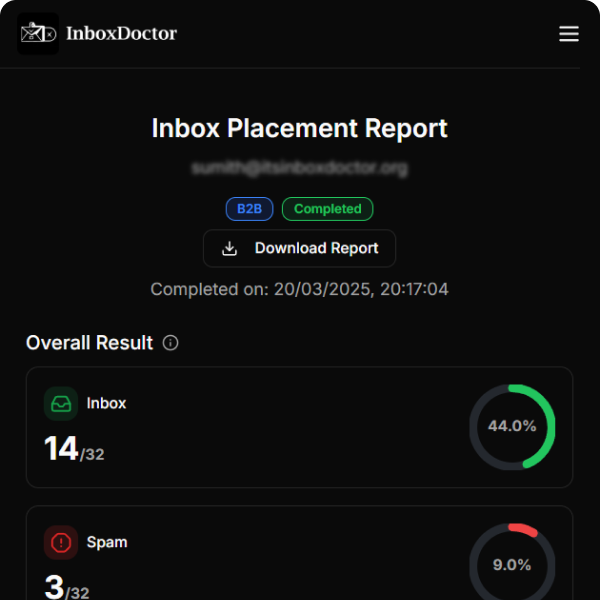Click the Spam card label
The image size is (600, 600).
(107, 543)
